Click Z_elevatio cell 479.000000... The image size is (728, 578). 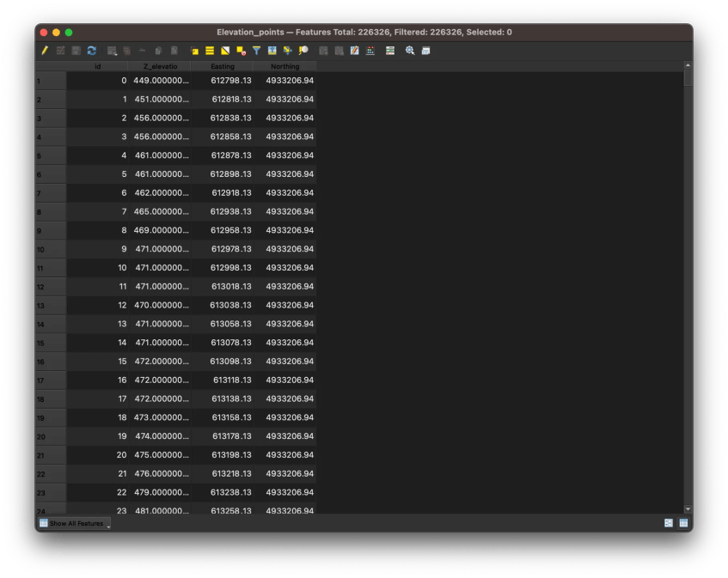[x=160, y=492]
